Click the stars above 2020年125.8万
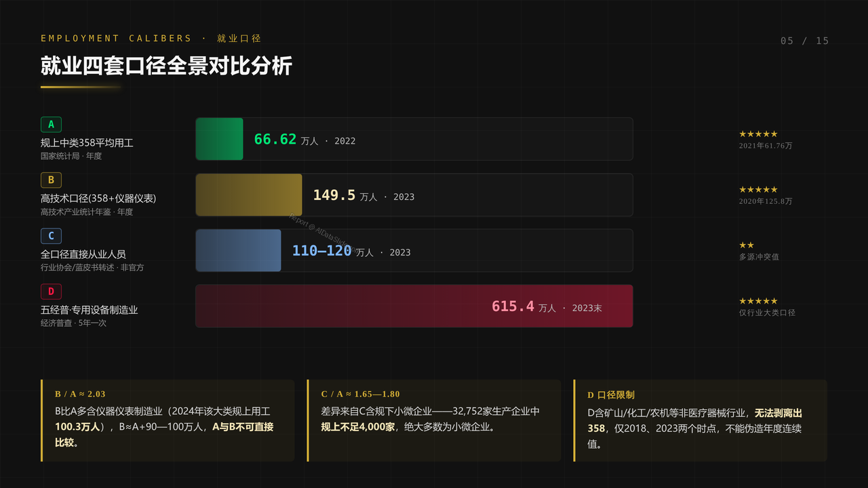 click(758, 190)
